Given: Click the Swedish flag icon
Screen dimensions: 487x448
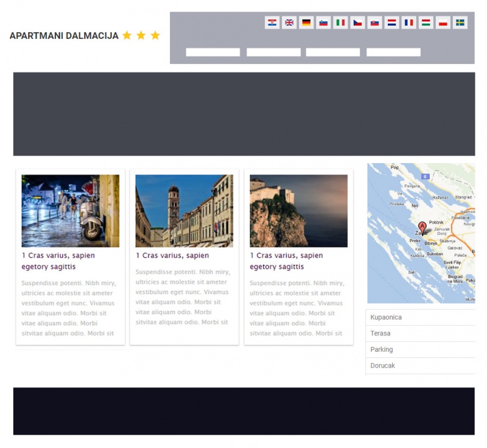Looking at the screenshot, I should pos(460,23).
